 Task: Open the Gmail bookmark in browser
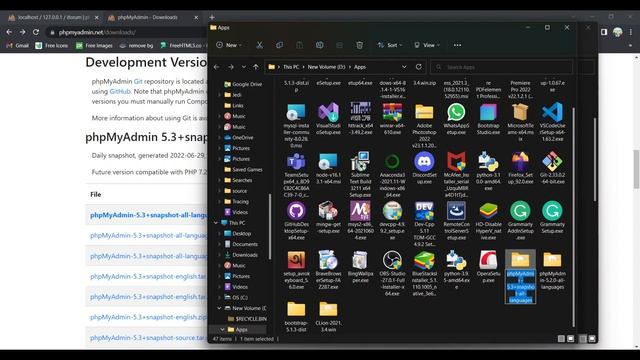tap(17, 45)
